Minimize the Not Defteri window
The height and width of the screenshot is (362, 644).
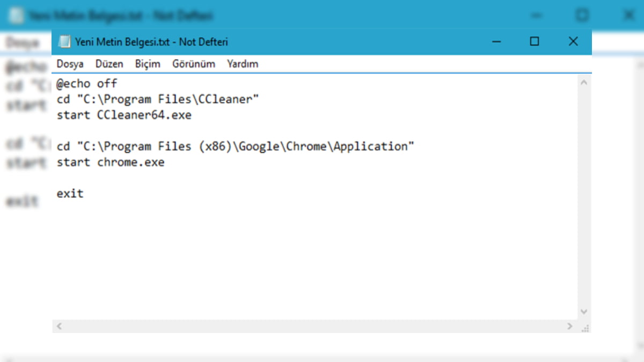pos(496,42)
